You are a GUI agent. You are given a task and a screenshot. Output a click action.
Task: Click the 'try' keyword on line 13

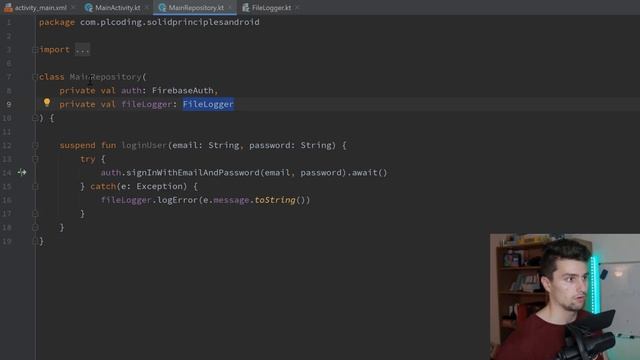click(x=88, y=159)
